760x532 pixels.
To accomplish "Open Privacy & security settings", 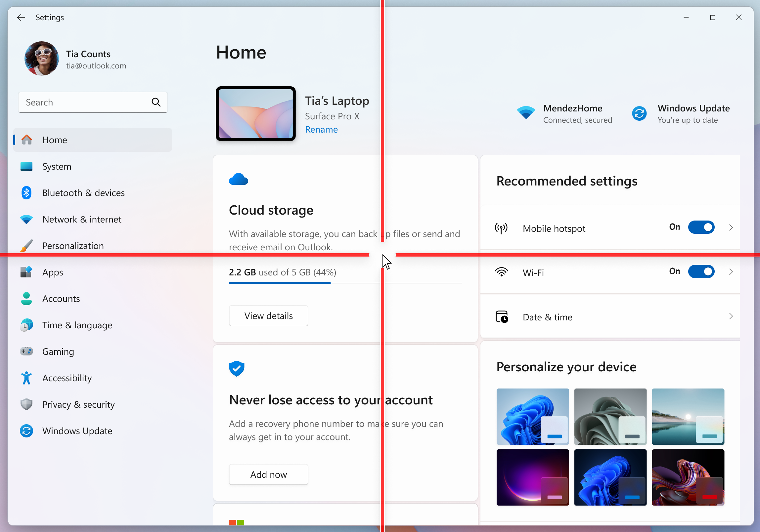I will point(78,404).
